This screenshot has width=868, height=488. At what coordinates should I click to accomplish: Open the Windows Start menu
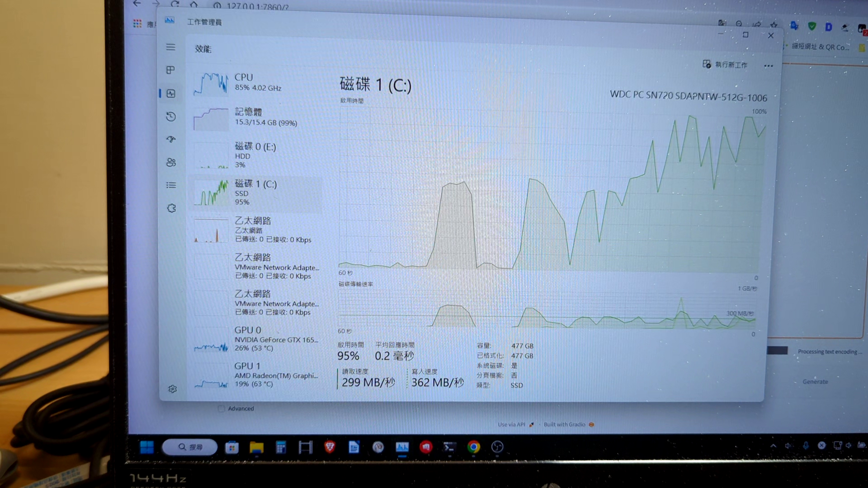tap(146, 447)
